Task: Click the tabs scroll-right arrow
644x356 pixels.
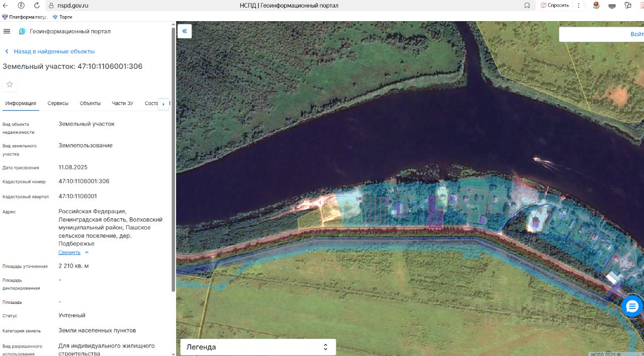Action: tap(164, 104)
